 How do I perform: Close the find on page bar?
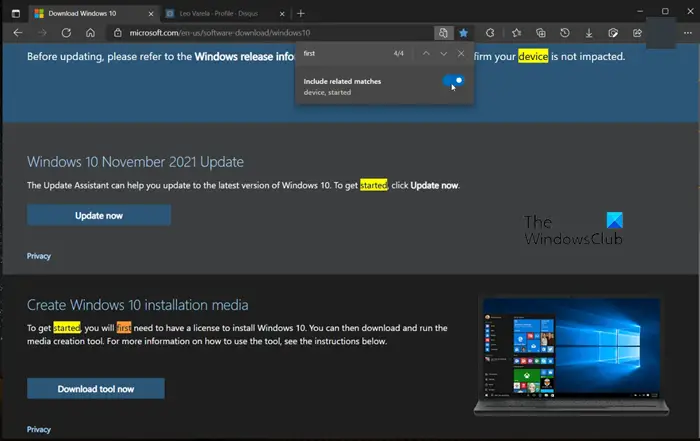(x=461, y=54)
